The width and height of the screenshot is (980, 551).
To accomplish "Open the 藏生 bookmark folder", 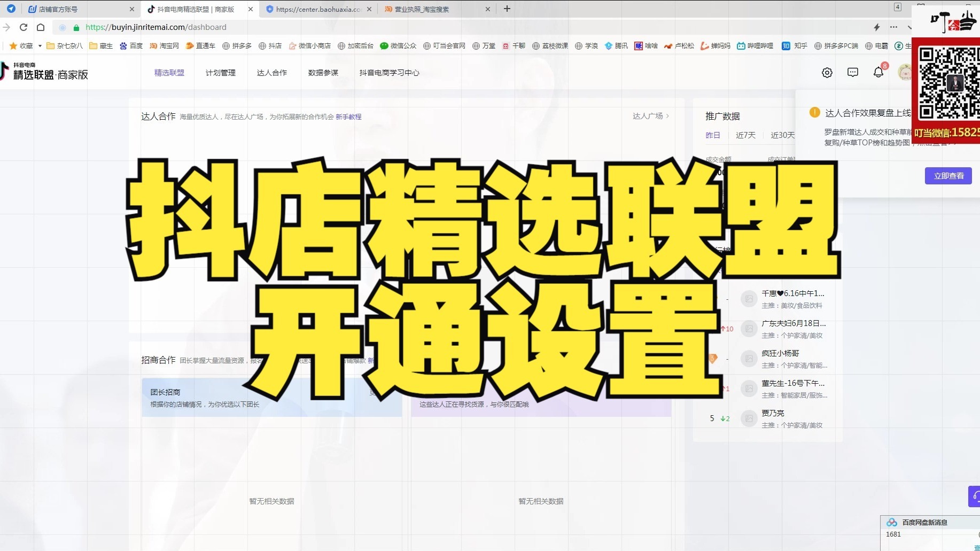I will click(x=101, y=46).
